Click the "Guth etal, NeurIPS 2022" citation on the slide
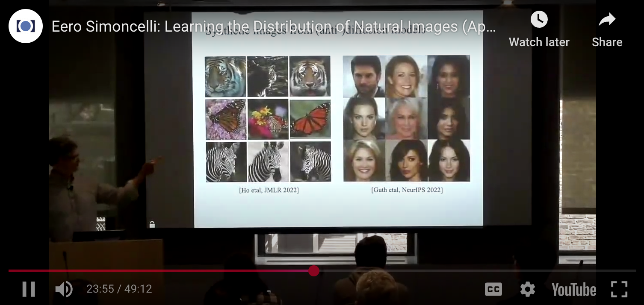The image size is (644, 305). tap(407, 190)
